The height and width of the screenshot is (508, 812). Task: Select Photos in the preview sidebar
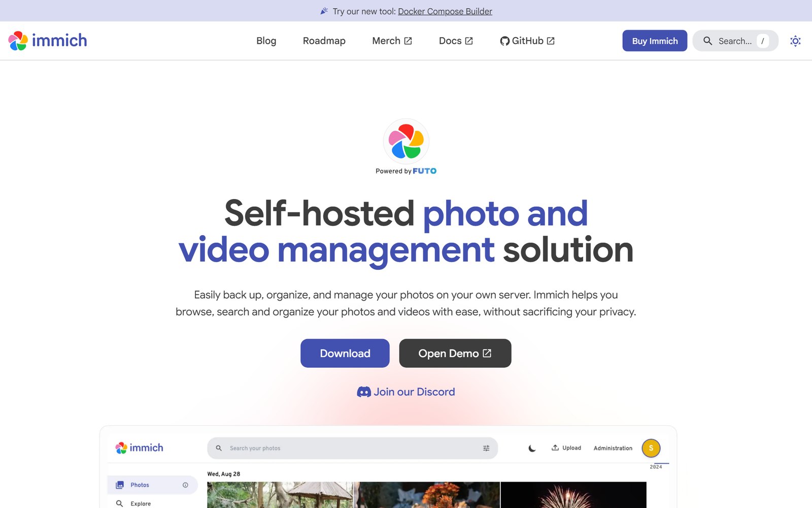(153, 485)
